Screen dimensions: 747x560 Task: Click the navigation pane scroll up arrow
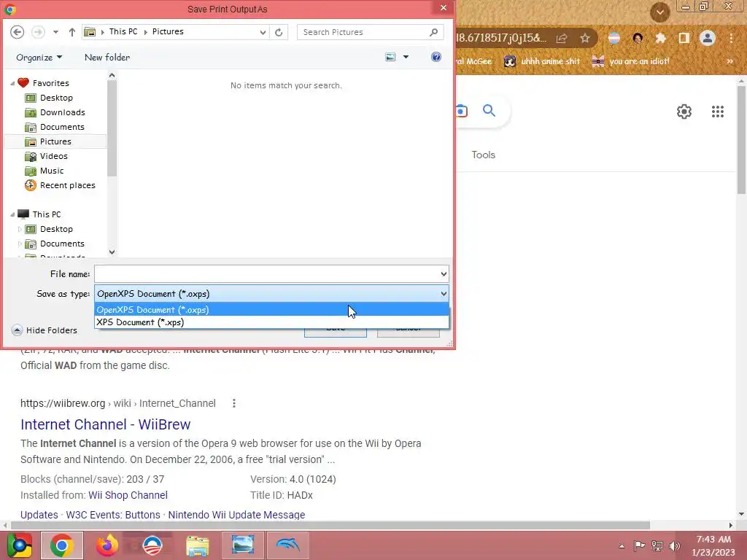[x=112, y=75]
